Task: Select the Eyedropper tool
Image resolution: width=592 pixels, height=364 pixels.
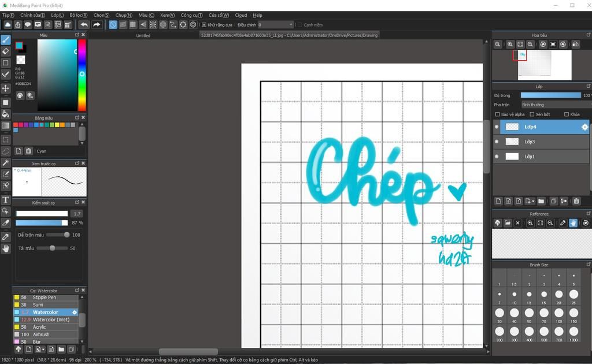Action: [6, 236]
